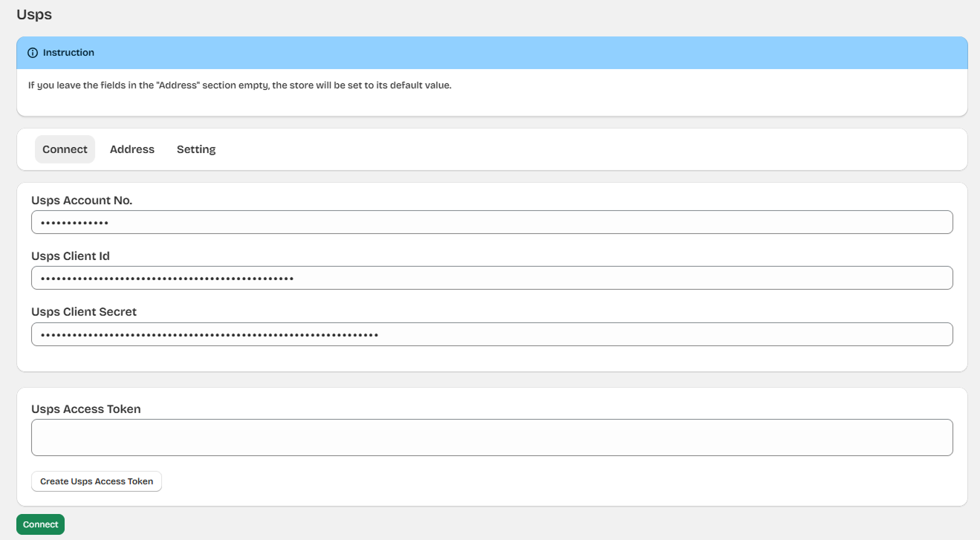The height and width of the screenshot is (540, 980).
Task: Focus the Usps Account No. input field
Action: [492, 222]
